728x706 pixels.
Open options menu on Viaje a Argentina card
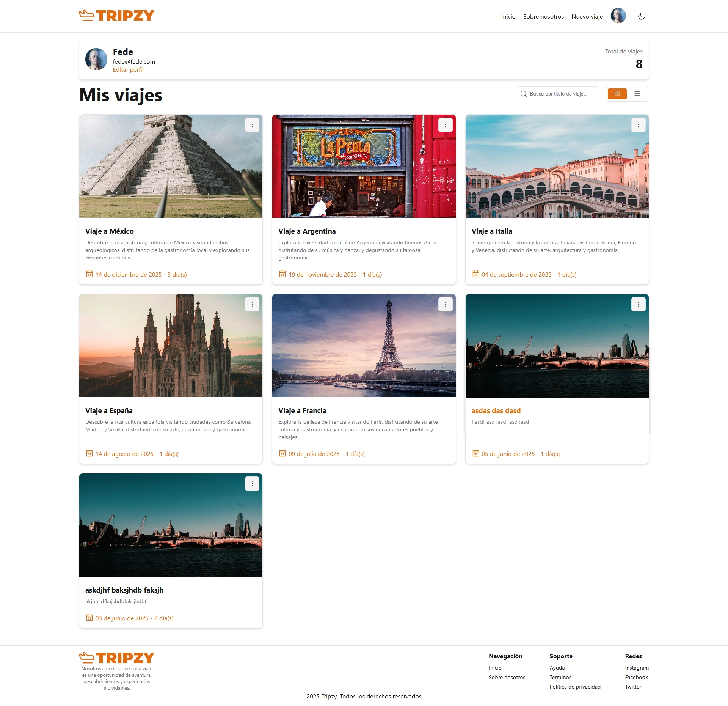446,124
